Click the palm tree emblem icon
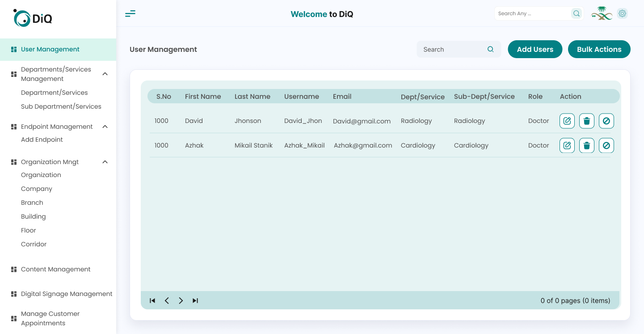The image size is (644, 334). [602, 13]
